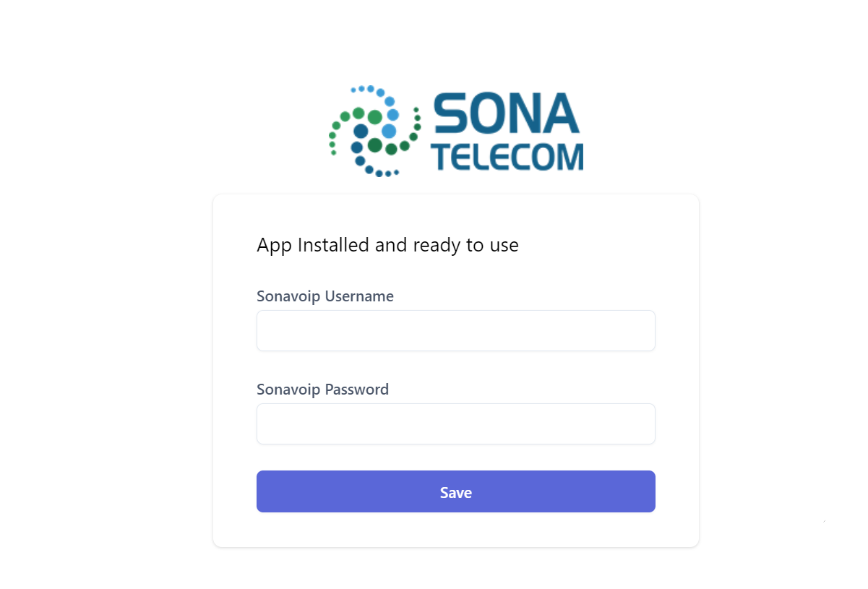Click the Sonavoip Password label

point(322,390)
